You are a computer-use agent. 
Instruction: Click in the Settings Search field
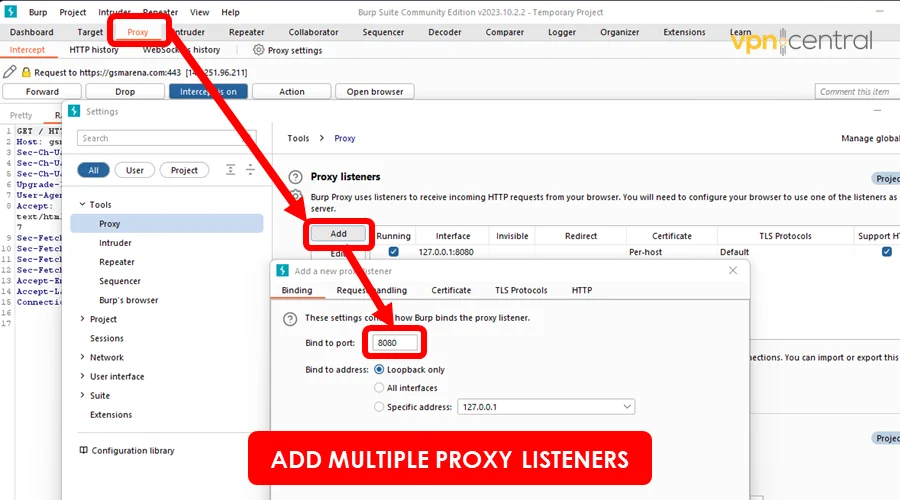point(166,138)
